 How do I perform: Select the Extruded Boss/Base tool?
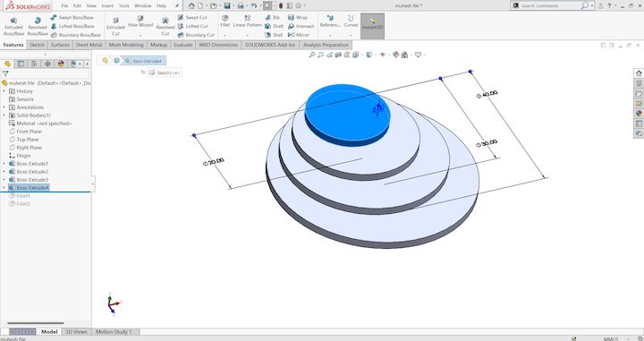coord(13,26)
